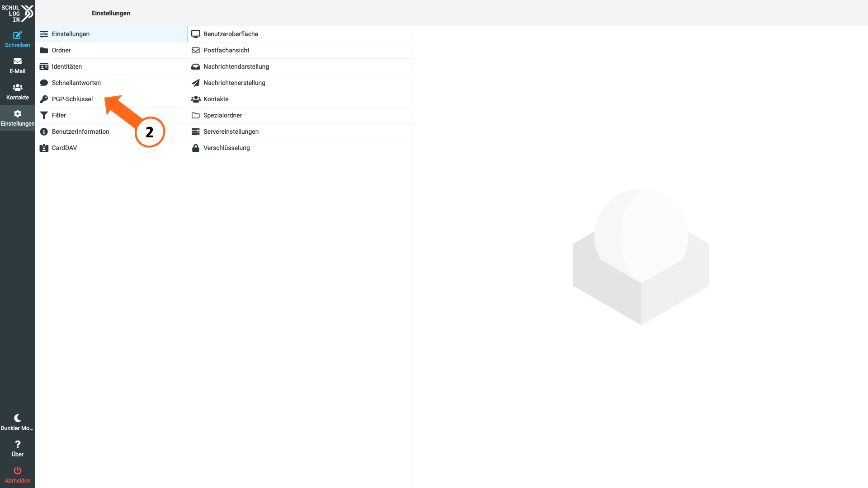Open the Ordner settings section
Image resolution: width=868 pixels, height=488 pixels.
111,50
